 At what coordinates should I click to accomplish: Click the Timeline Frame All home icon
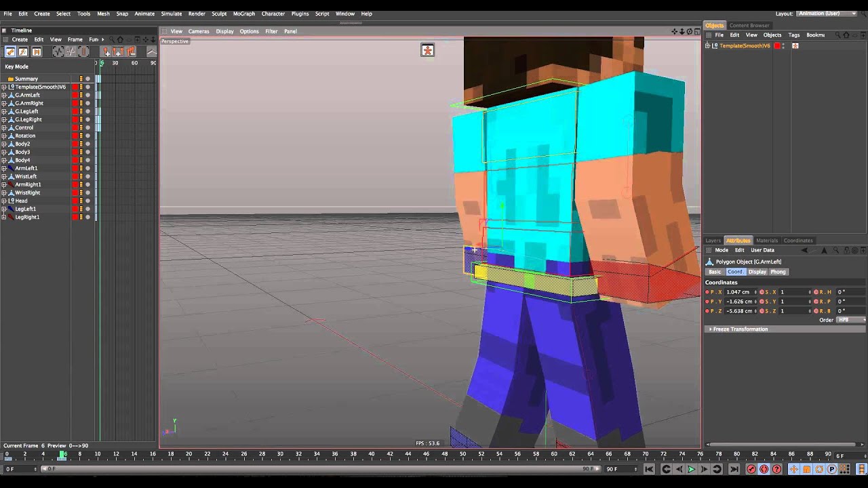click(x=120, y=39)
